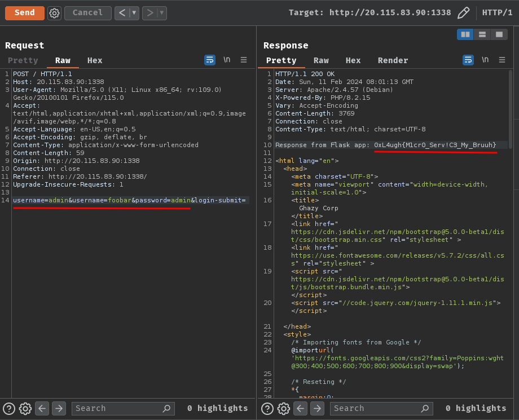Toggle word wrap in Response pane
Viewport: 519px width, 420px height.
(x=468, y=60)
